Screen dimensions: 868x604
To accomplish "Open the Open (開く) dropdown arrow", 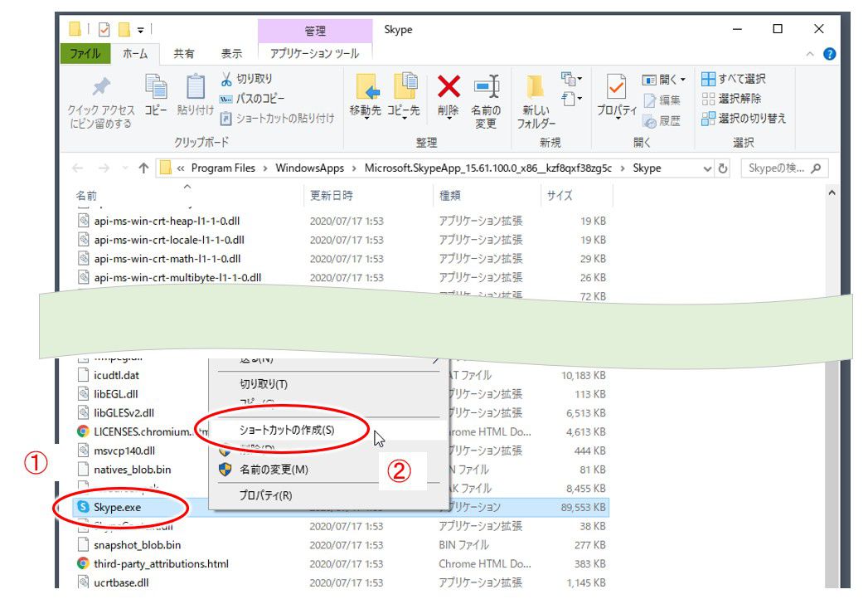I will [683, 80].
